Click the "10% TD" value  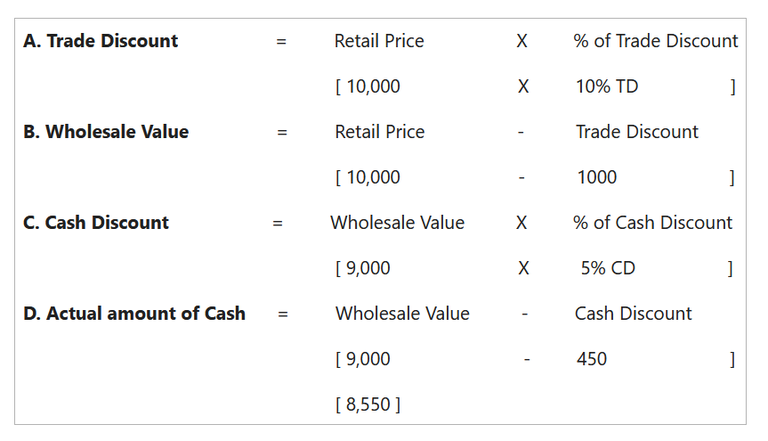[607, 87]
